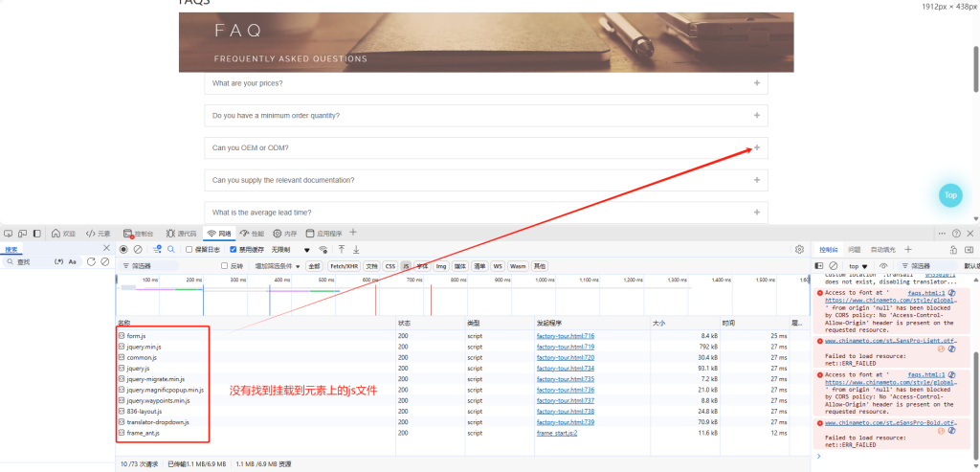Open the top context dropdown in console
Viewport: 980px width, 472px height.
(x=858, y=266)
